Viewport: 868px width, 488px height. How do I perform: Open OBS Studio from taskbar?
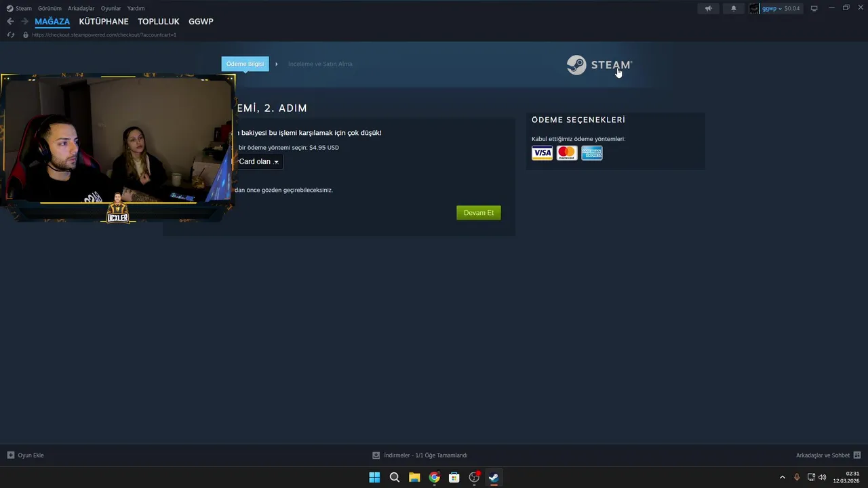(x=475, y=477)
